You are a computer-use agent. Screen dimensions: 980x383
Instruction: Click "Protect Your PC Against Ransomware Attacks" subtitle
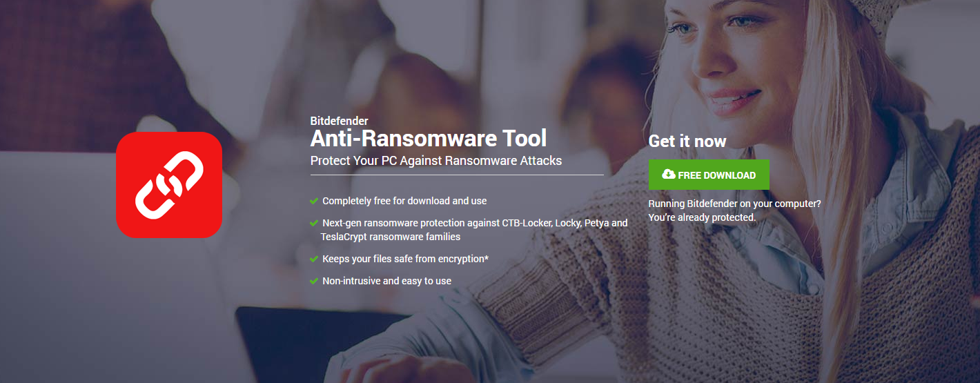(435, 161)
